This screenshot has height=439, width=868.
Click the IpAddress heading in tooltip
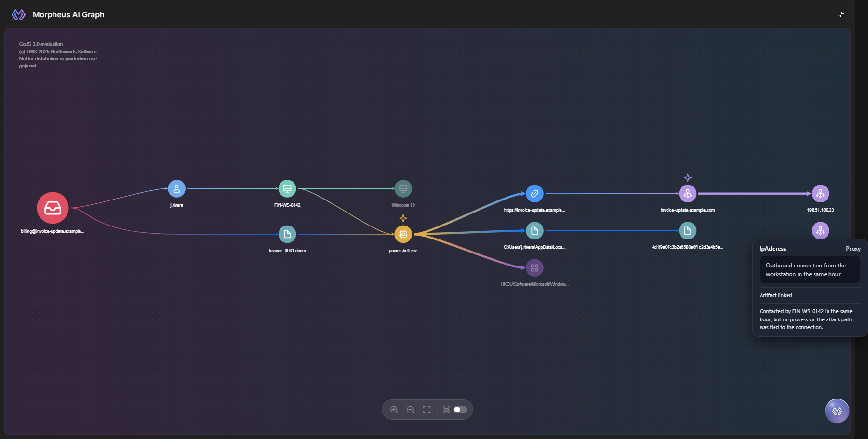click(773, 249)
